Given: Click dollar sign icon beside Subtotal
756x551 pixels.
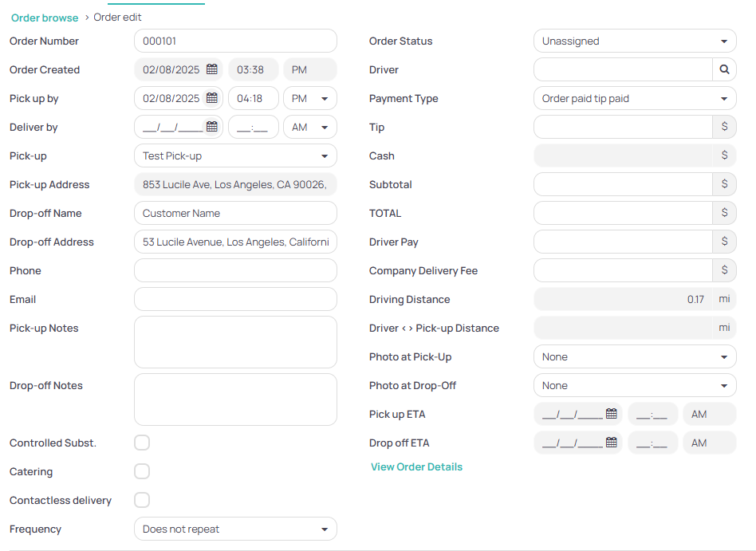Looking at the screenshot, I should [724, 184].
